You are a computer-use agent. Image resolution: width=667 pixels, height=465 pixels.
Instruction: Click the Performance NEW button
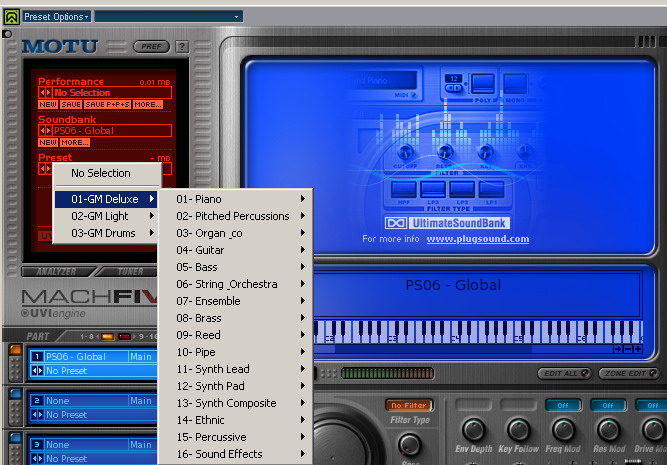pos(48,104)
